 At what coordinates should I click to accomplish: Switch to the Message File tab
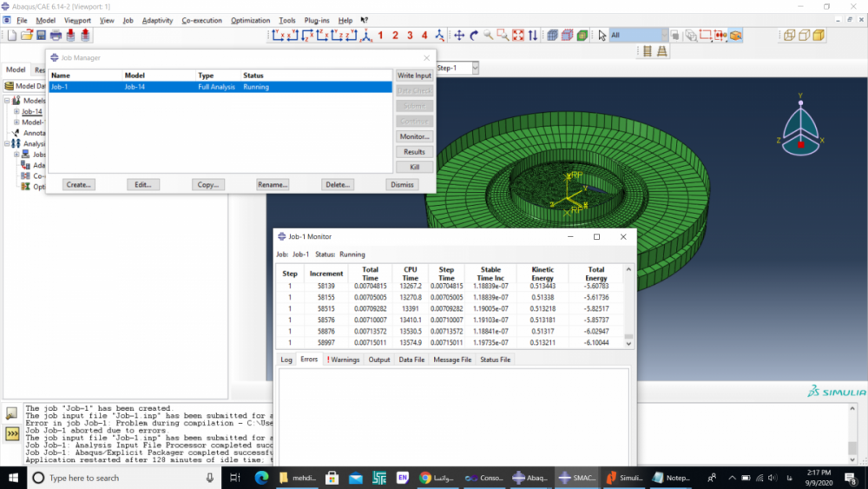452,360
